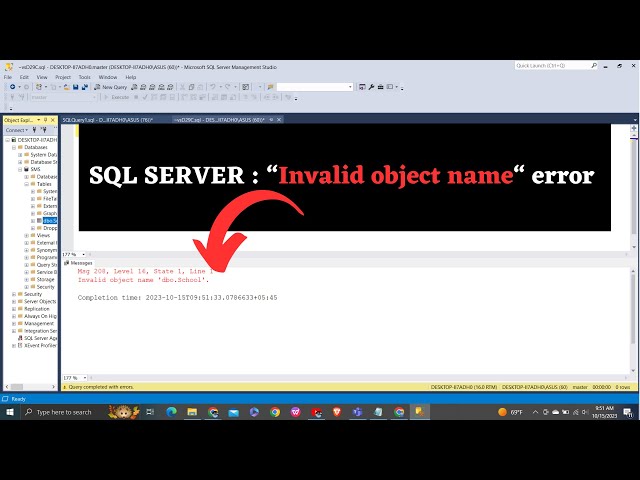640x480 pixels.
Task: Open the Window menu
Action: [x=108, y=77]
